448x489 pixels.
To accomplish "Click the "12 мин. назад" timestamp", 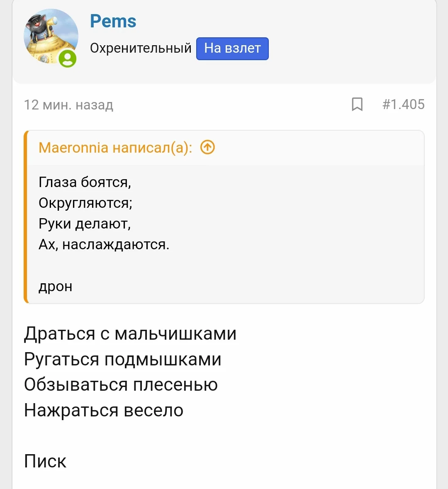I will point(68,105).
